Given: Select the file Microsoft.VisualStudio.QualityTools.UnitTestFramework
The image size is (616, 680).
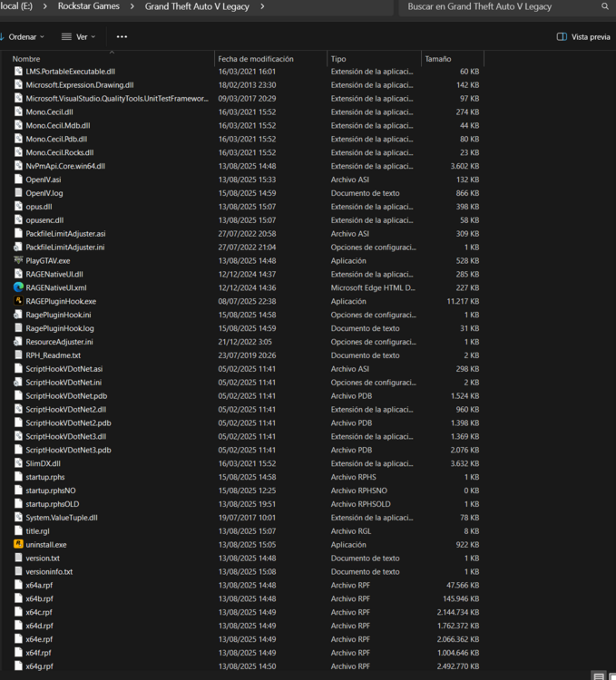Looking at the screenshot, I should 117,98.
